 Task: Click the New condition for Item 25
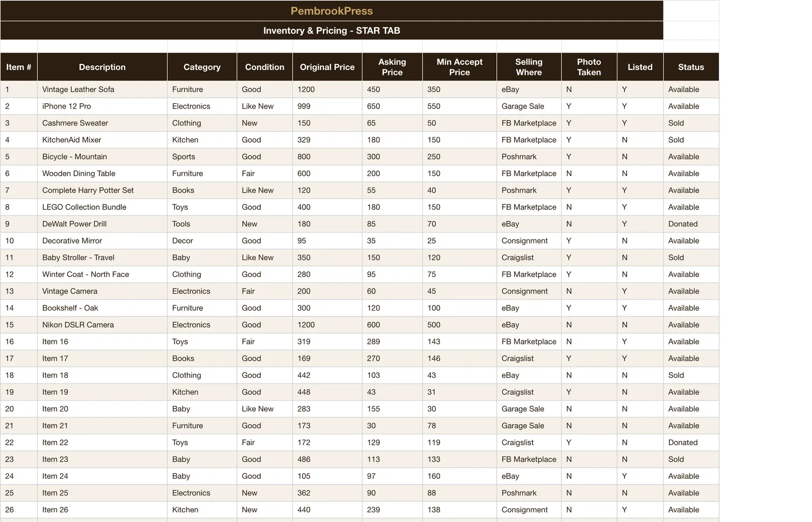[264, 493]
